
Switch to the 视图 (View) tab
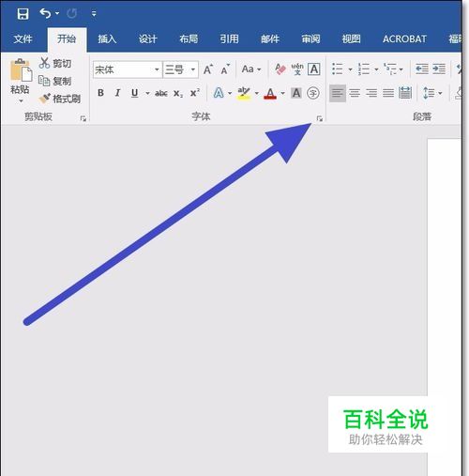(351, 39)
